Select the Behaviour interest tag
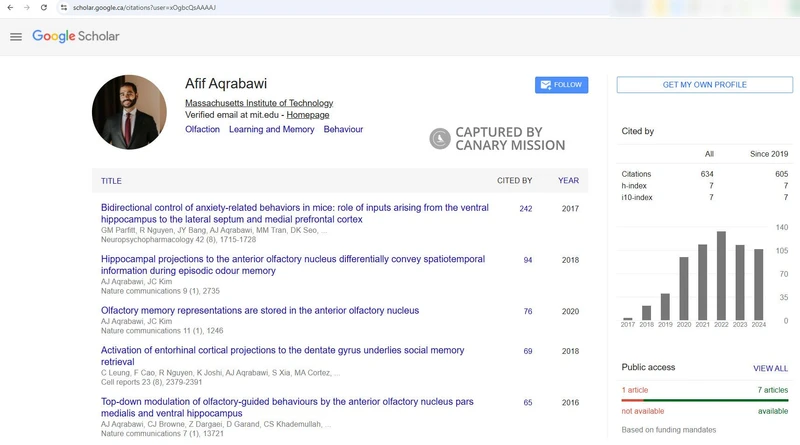 point(343,129)
